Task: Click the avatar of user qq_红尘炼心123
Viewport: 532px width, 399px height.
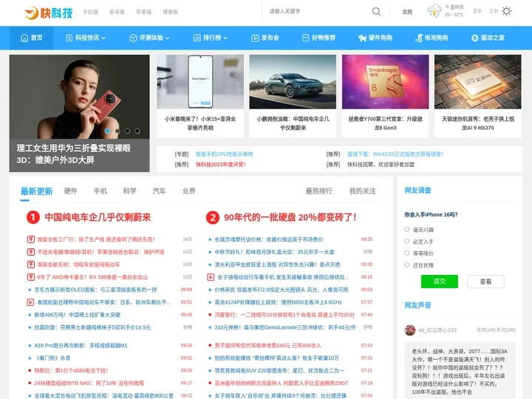Action: (x=410, y=330)
